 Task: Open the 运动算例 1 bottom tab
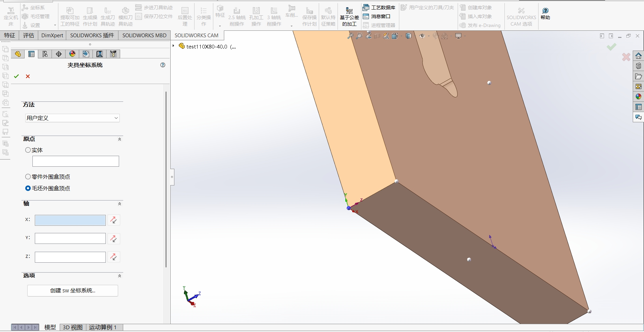pos(103,327)
